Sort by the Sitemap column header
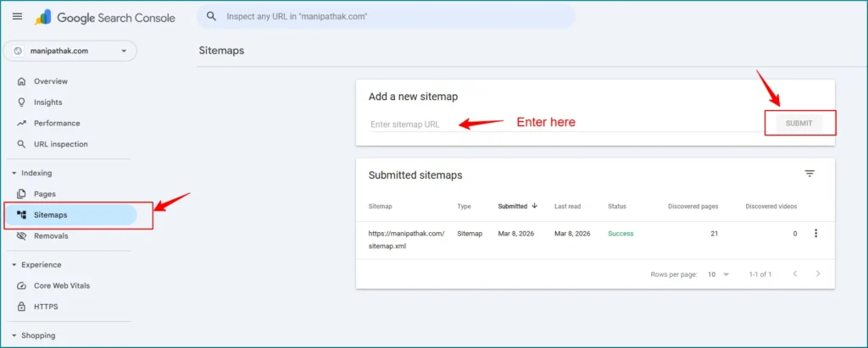Screen dimensions: 868x348 coord(381,207)
